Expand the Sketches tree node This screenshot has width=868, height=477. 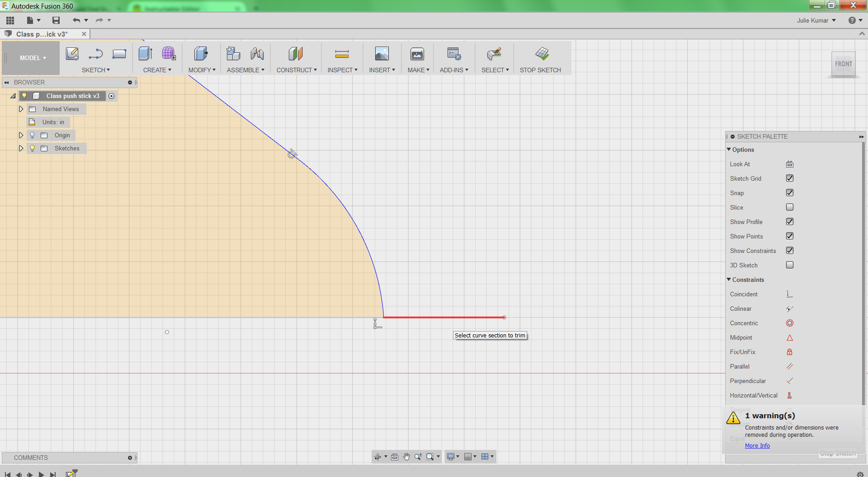tap(21, 148)
